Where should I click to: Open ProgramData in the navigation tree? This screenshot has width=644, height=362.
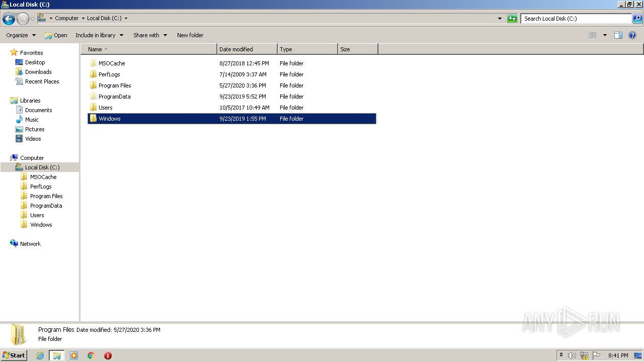[x=46, y=206]
